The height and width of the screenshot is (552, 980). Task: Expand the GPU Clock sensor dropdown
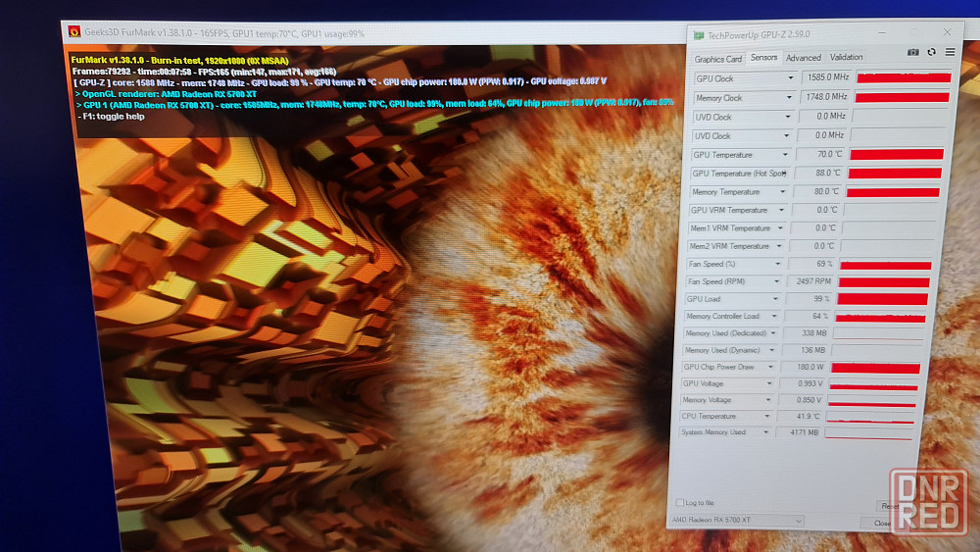point(791,78)
